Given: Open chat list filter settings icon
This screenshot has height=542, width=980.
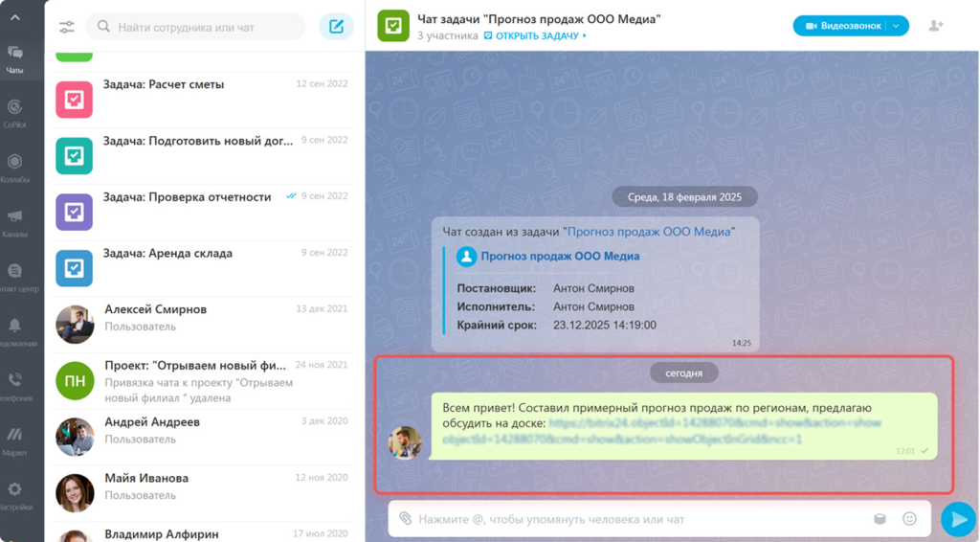Looking at the screenshot, I should point(66,27).
